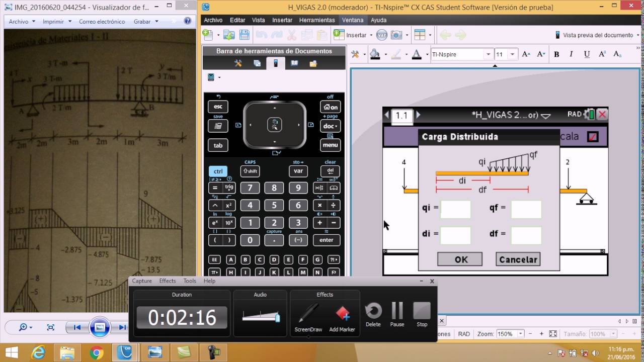This screenshot has height=362, width=644.
Task: Click the new document icon in TI-Nspire toolbar
Action: click(208, 35)
